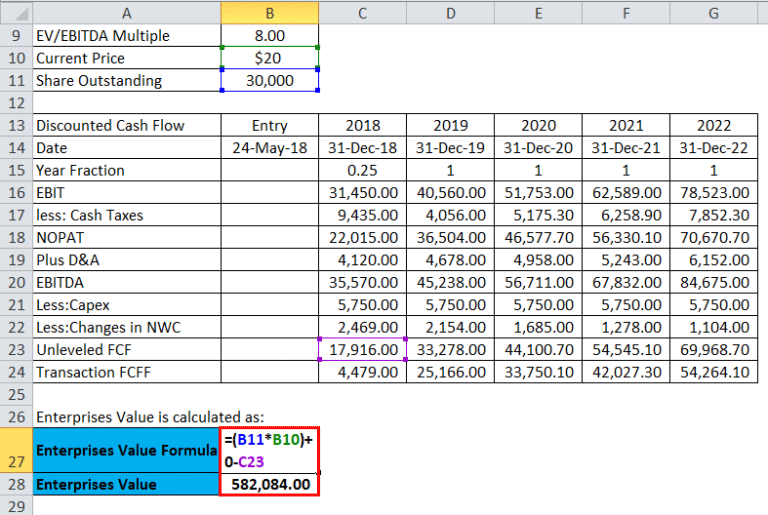Select the 2022 EBITDA cell 84,675.00
Image resolution: width=768 pixels, height=515 pixels.
click(x=714, y=282)
